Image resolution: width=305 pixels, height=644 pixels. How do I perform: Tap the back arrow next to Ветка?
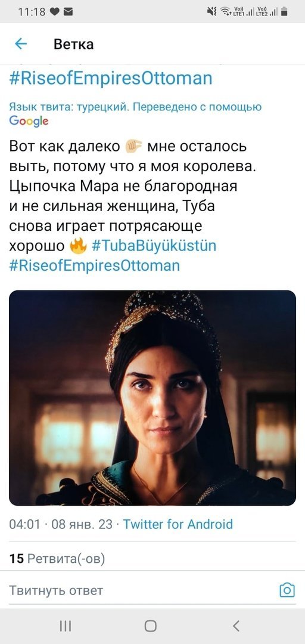(x=20, y=44)
